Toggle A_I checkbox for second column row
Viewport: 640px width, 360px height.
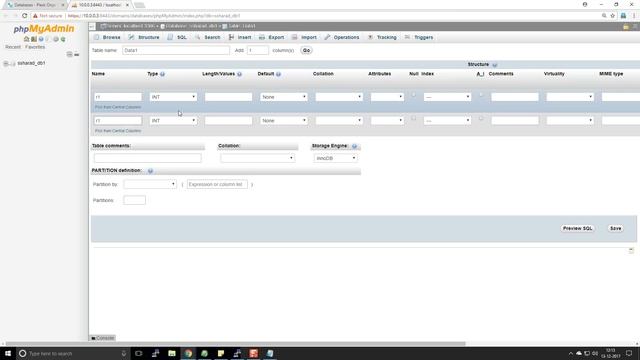tap(481, 118)
